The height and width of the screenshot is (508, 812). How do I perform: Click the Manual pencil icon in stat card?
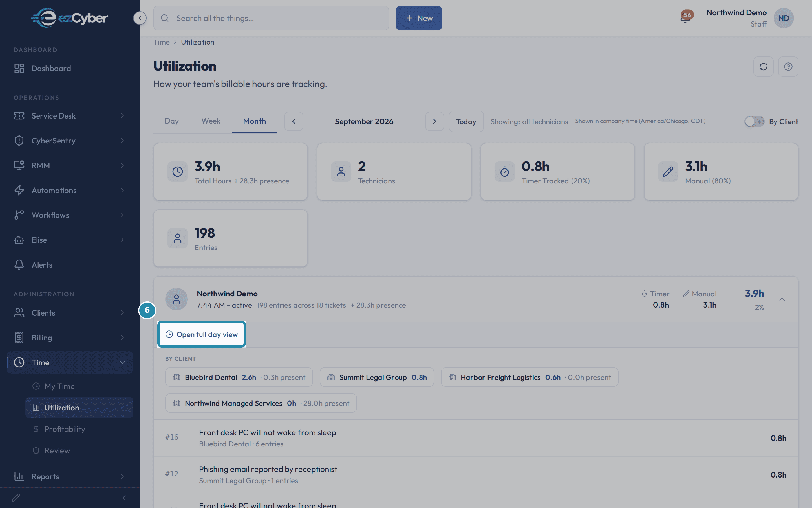click(x=668, y=172)
